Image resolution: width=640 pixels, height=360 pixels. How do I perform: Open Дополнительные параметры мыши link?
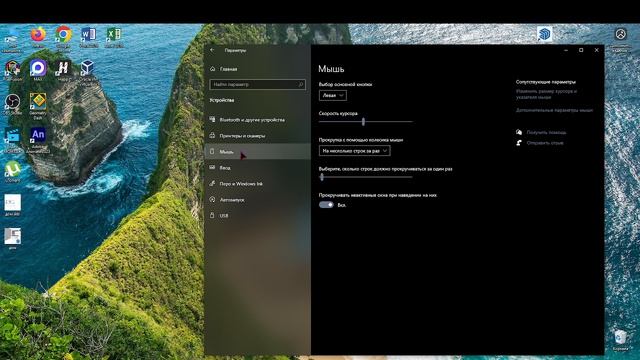click(x=554, y=110)
